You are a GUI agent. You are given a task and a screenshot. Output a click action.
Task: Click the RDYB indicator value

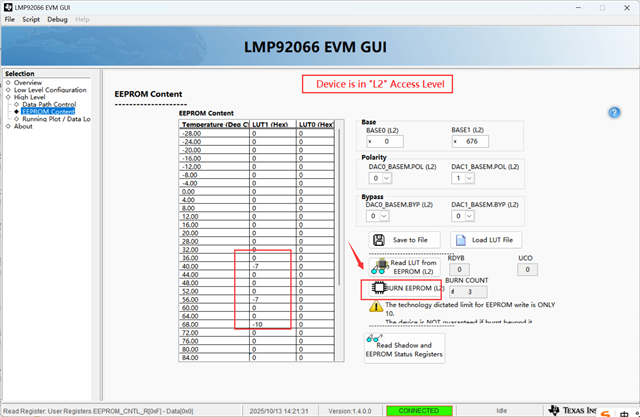click(x=459, y=269)
